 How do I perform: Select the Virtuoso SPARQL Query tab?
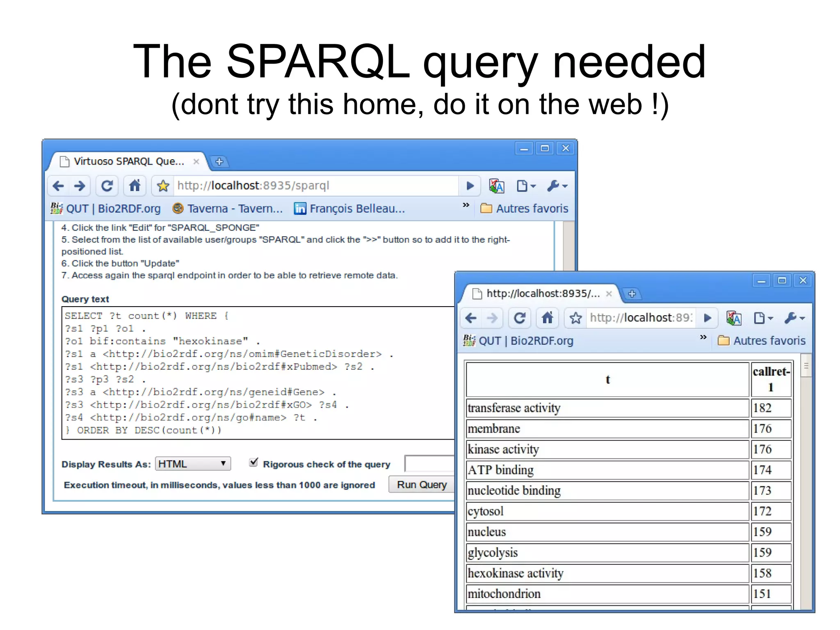(x=129, y=161)
